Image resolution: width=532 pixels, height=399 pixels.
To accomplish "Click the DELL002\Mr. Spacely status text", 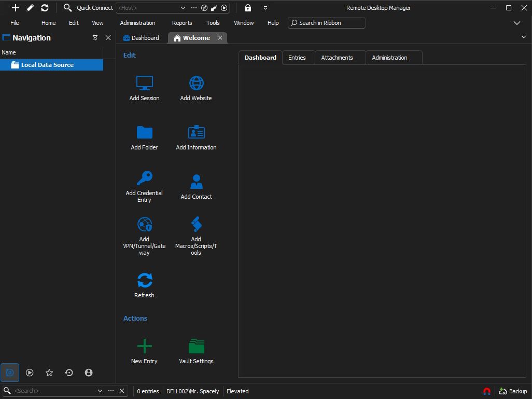I will click(193, 391).
